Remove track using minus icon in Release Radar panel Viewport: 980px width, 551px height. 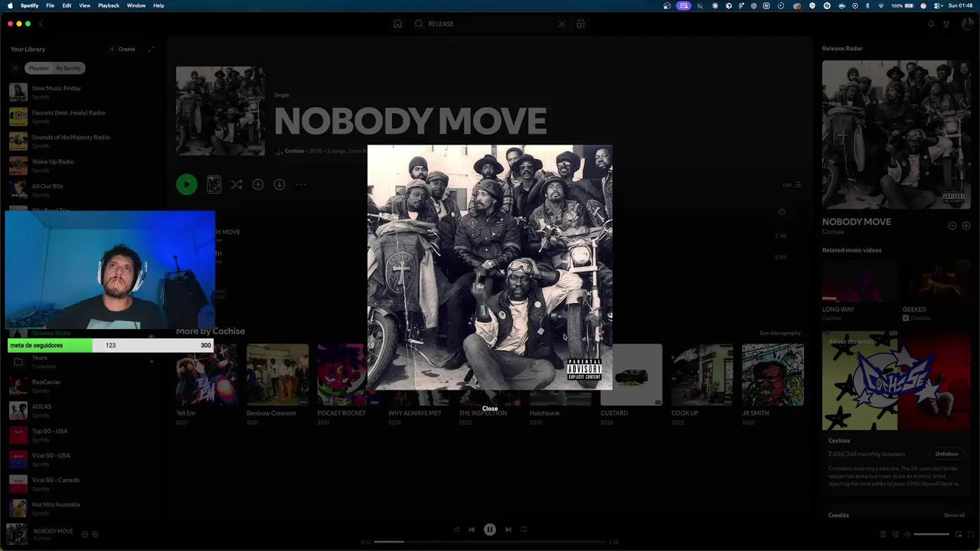click(952, 226)
